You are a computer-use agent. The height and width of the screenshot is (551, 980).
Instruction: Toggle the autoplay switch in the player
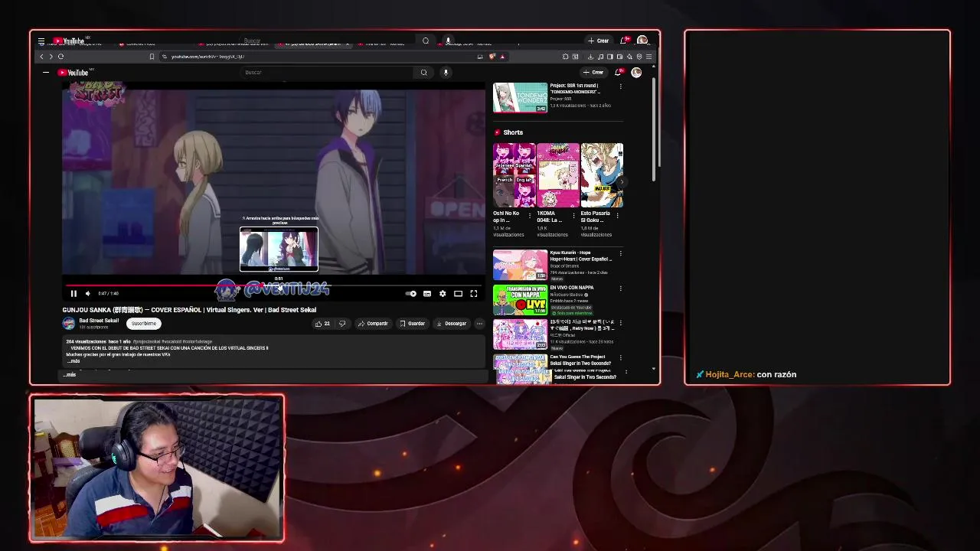point(411,294)
